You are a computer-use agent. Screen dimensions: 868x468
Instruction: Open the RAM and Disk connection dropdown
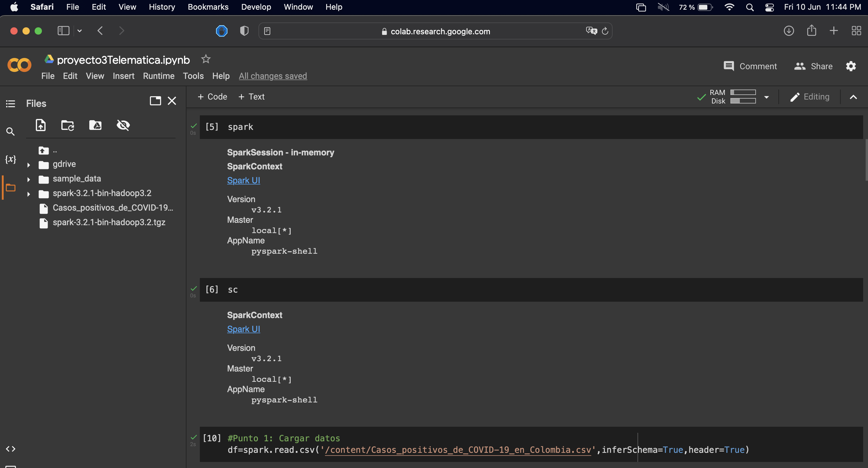tap(766, 97)
